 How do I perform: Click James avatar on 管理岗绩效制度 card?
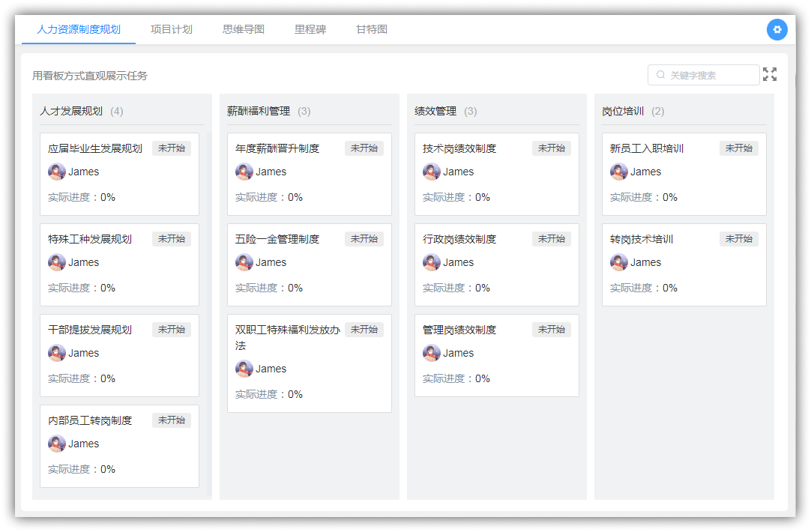[432, 353]
